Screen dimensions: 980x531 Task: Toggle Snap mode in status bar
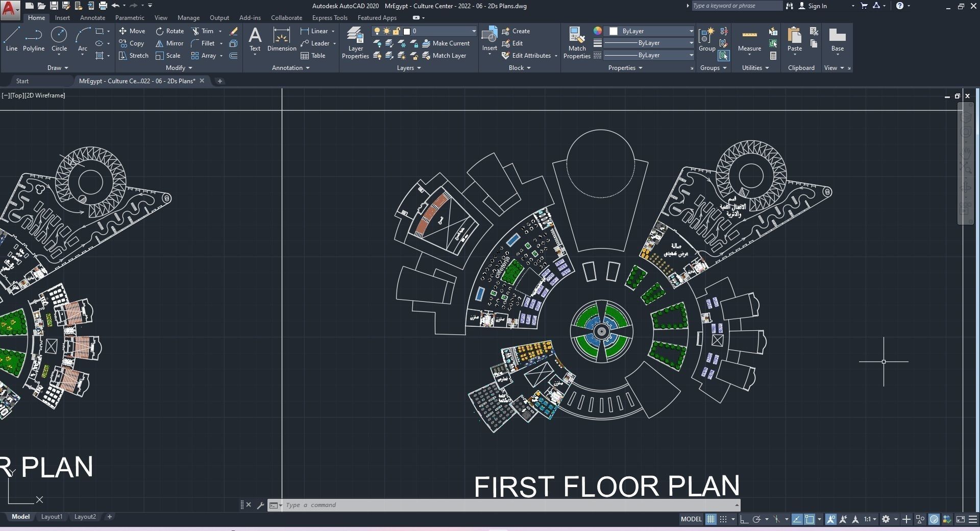pyautogui.click(x=723, y=519)
